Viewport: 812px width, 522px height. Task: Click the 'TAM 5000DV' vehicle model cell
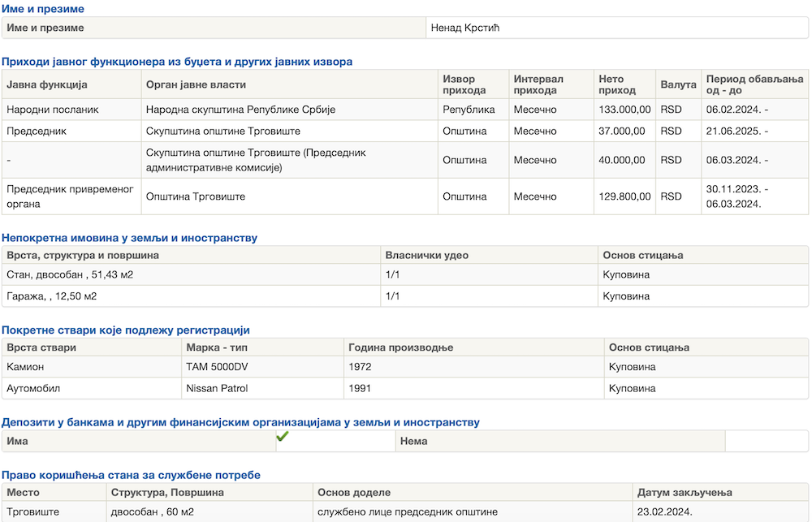tap(217, 367)
